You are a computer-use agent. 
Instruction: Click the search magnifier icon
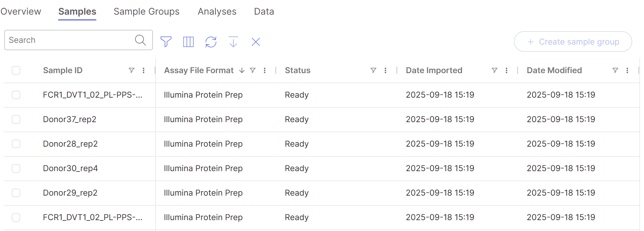point(140,40)
